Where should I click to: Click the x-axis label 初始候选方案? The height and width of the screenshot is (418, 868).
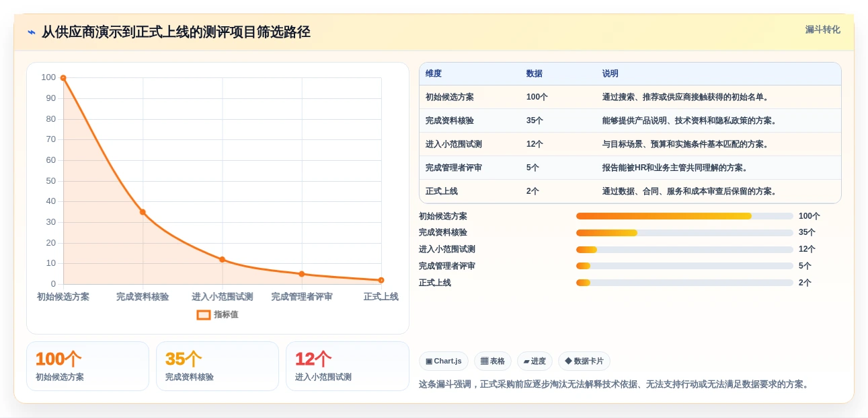(x=63, y=297)
